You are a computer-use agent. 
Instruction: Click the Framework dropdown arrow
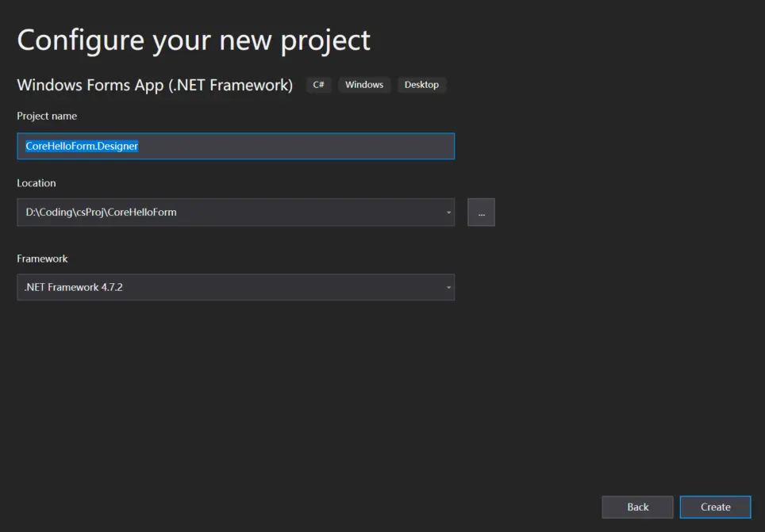click(448, 288)
